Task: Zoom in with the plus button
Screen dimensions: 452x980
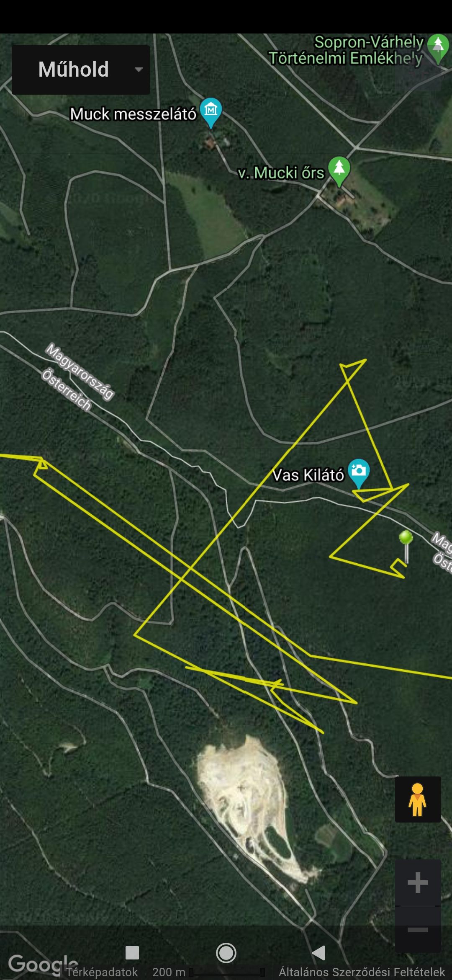Action: [x=418, y=883]
